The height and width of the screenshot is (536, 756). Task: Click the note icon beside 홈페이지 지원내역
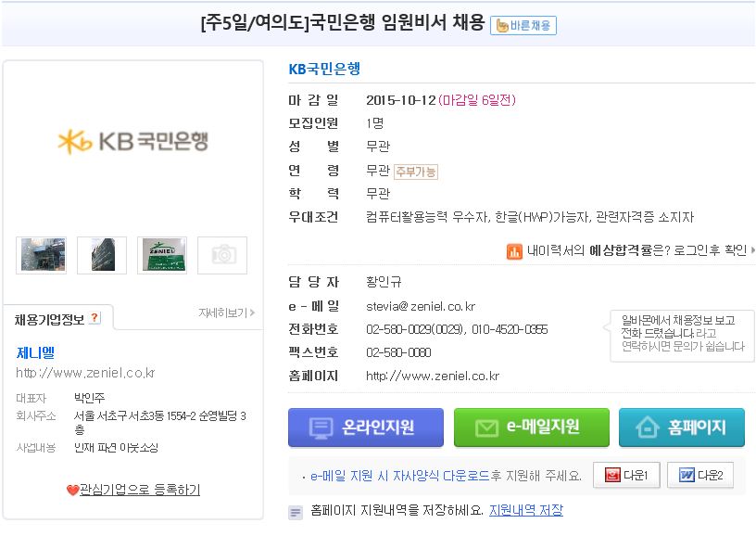coord(296,513)
